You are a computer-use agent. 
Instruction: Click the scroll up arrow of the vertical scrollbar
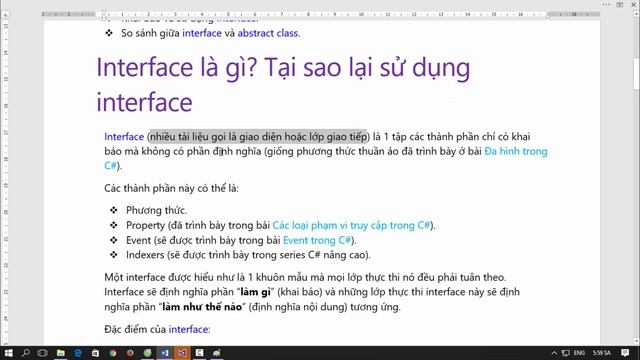coord(636,14)
